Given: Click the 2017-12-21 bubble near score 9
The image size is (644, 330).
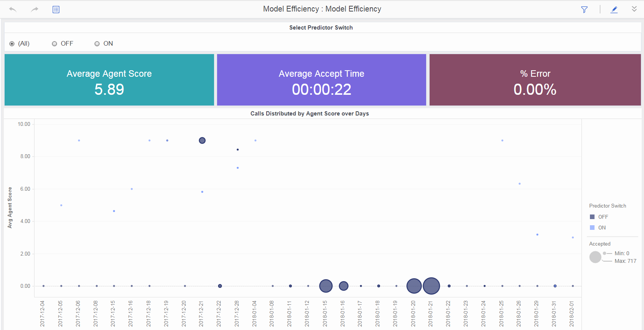Looking at the screenshot, I should click(202, 140).
